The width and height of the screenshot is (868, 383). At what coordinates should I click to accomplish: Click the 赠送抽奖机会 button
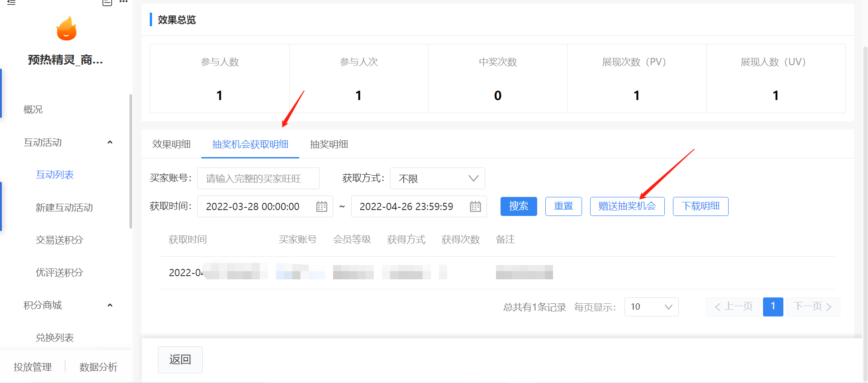coord(627,206)
